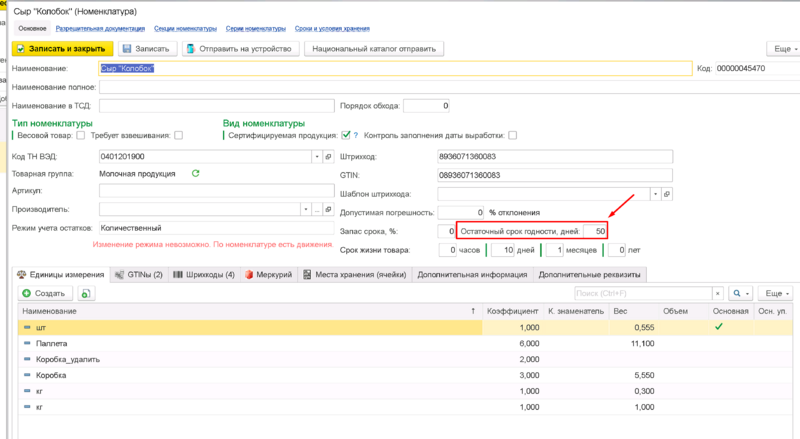Viewport: 800px width, 439px height.
Task: Click the Срок жизни часов field
Action: click(448, 250)
